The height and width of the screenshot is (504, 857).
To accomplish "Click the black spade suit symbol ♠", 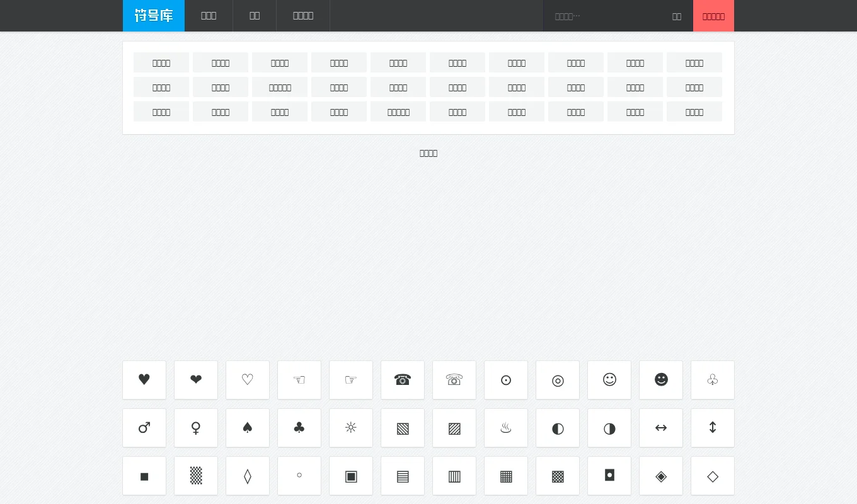I will tap(248, 428).
